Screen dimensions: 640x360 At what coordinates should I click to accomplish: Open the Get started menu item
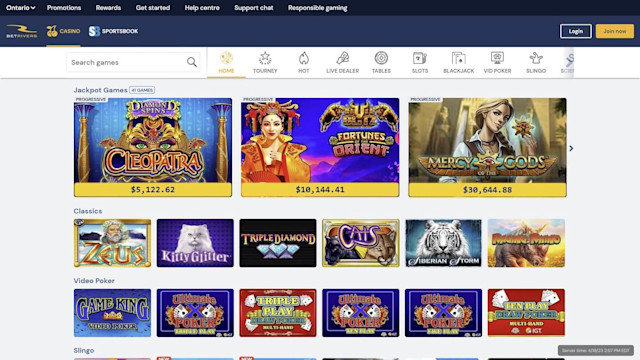tap(153, 8)
